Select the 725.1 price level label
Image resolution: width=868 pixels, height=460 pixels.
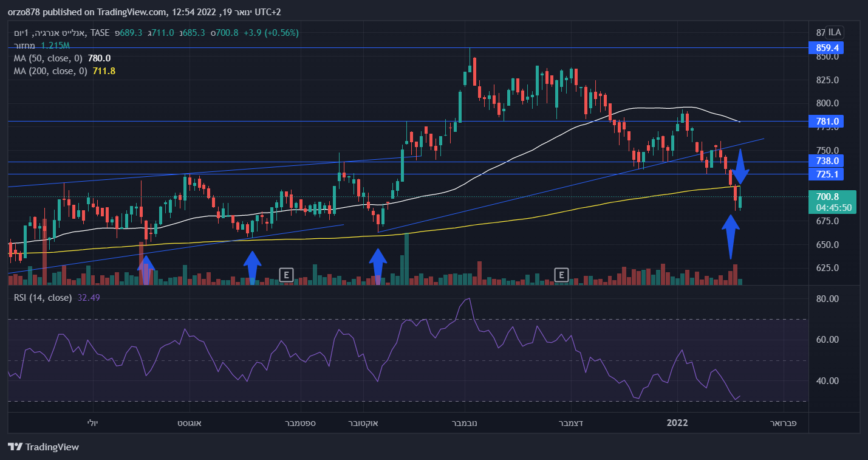tap(830, 174)
